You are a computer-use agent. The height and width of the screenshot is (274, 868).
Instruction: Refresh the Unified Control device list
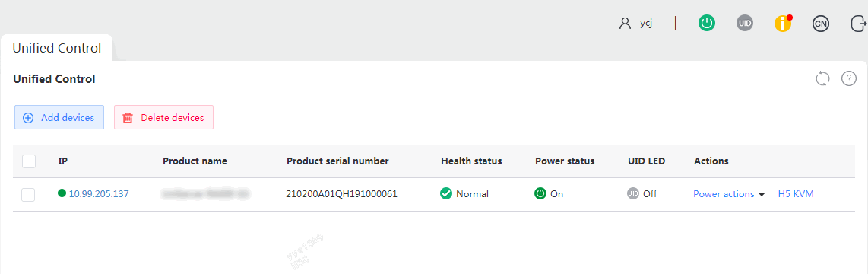coord(823,78)
